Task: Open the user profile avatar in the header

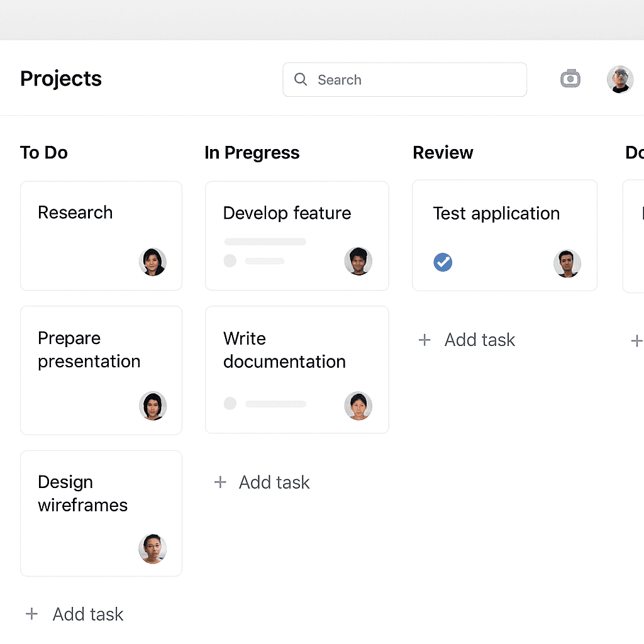Action: pyautogui.click(x=619, y=79)
